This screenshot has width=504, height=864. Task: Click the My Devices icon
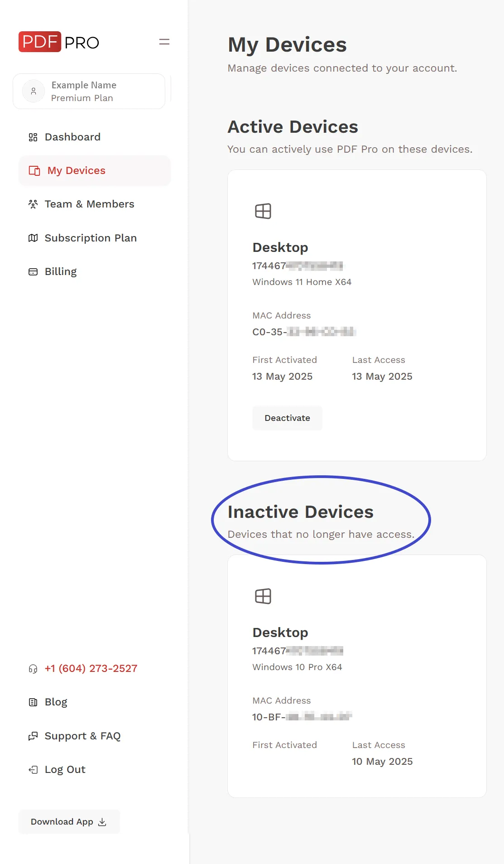pyautogui.click(x=34, y=171)
